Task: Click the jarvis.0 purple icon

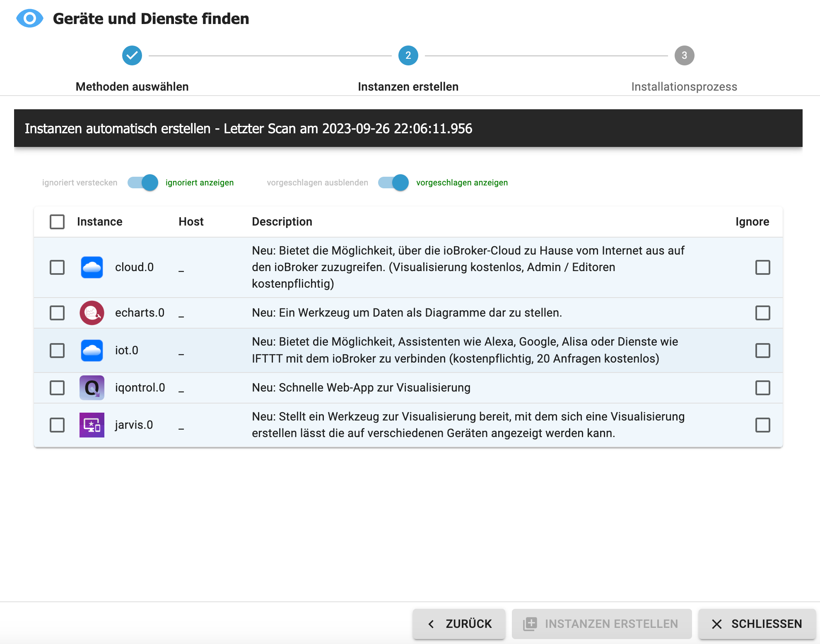Action: coord(92,425)
